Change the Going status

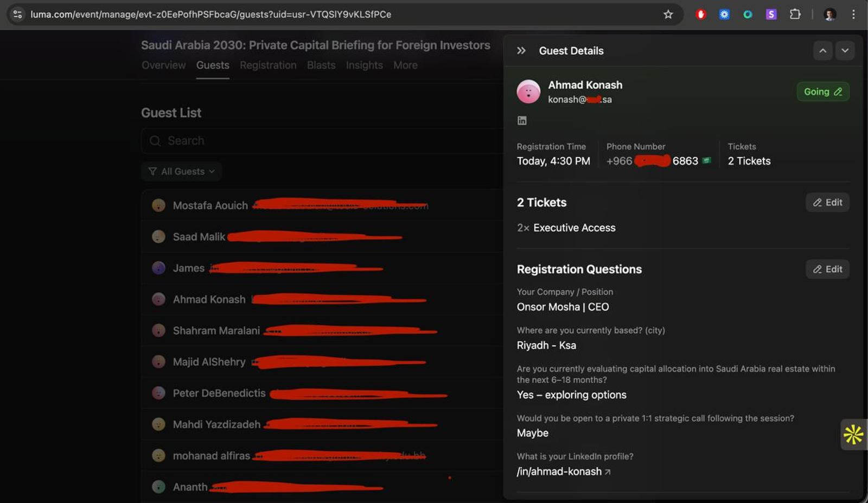click(x=823, y=92)
